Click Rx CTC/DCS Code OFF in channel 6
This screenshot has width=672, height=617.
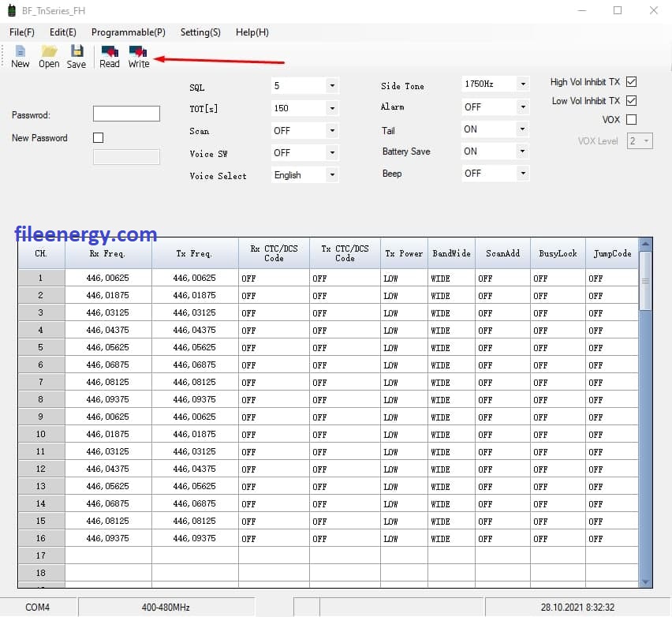tap(274, 365)
